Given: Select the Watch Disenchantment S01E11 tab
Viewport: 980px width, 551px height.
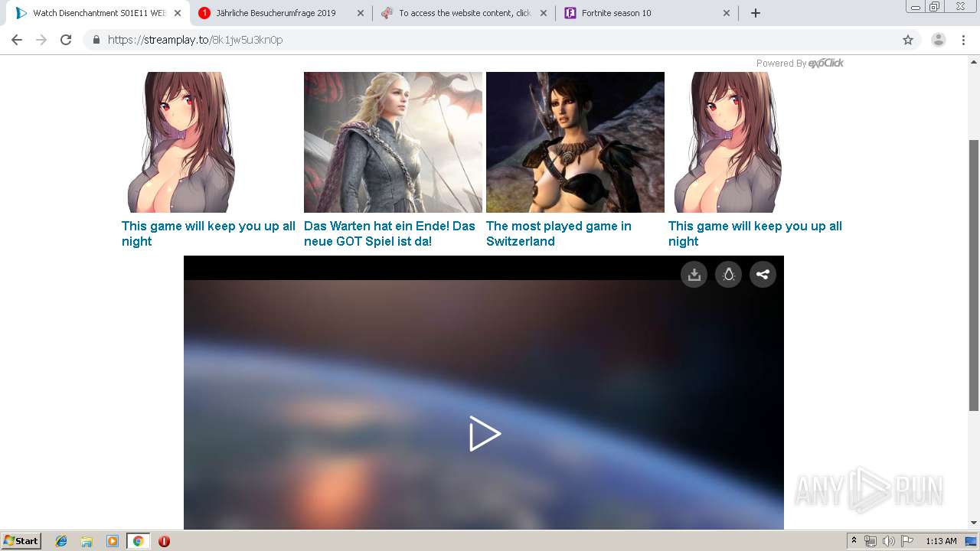Looking at the screenshot, I should [x=100, y=13].
